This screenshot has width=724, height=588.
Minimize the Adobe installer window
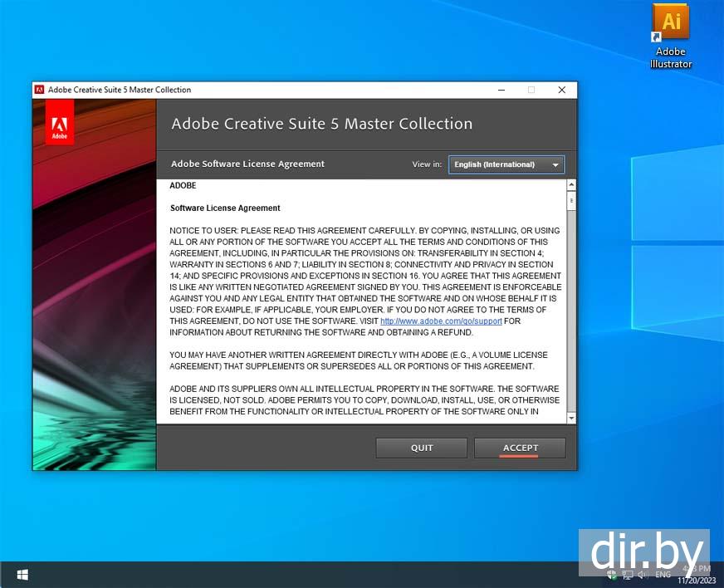501,90
